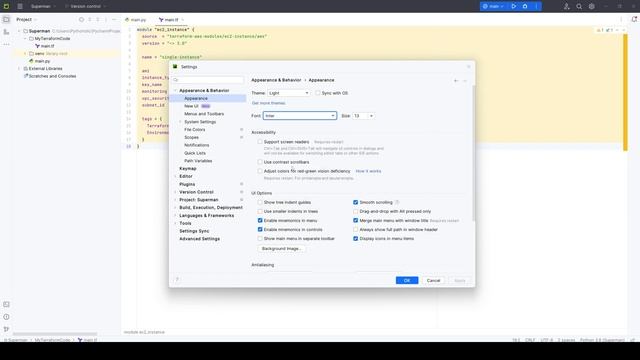Uncheck Smooth scrolling checkbox
The image size is (640, 360).
pos(356,202)
